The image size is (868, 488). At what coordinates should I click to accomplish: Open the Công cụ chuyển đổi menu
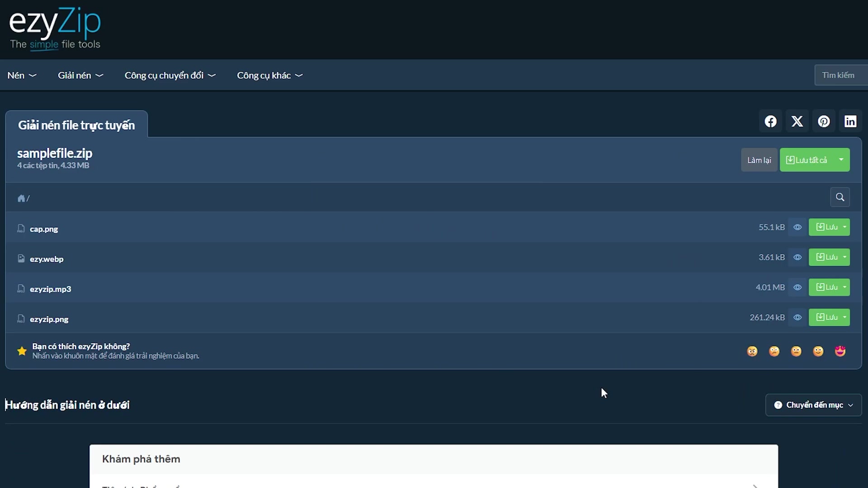(x=170, y=75)
